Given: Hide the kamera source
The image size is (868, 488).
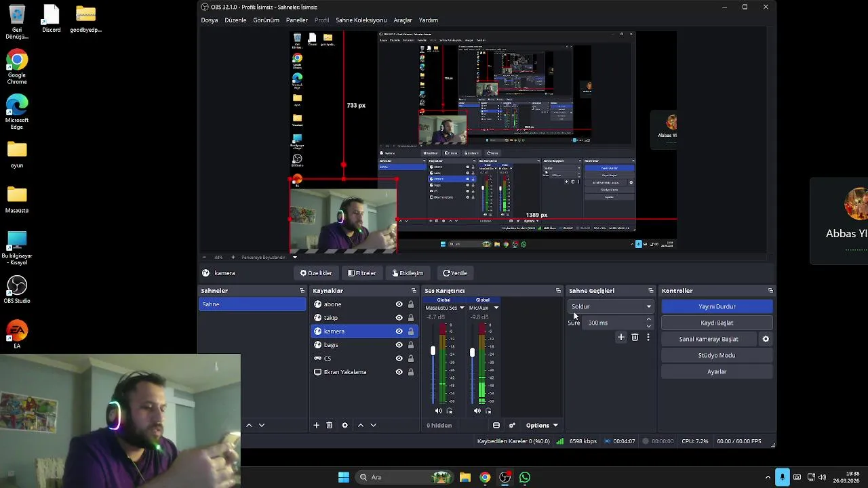Looking at the screenshot, I should click(399, 331).
